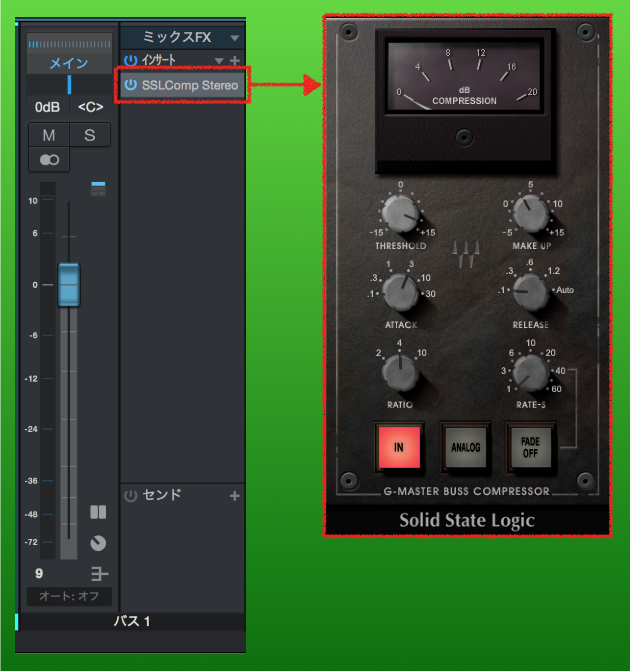This screenshot has height=672, width=630.
Task: Click the dB compression VU meter
Action: (x=465, y=76)
